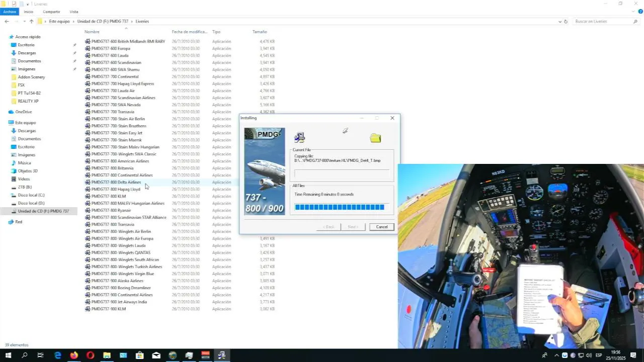Image resolution: width=644 pixels, height=362 pixels.
Task: Select 'PMDG737-800-Winglets QANTAS' file
Action: pos(121,252)
